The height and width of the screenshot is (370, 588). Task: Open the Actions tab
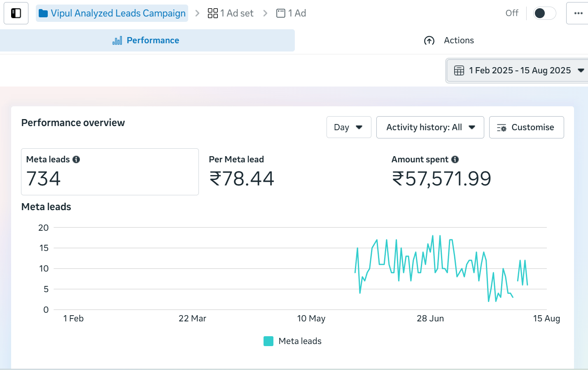point(449,40)
